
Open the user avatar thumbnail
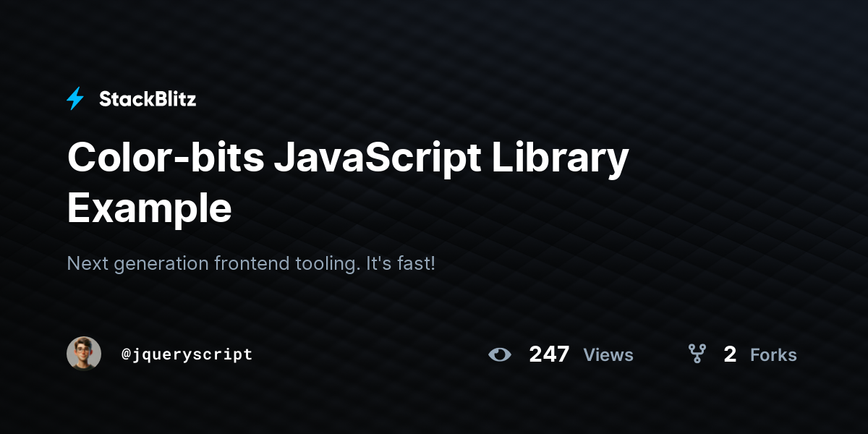point(85,353)
